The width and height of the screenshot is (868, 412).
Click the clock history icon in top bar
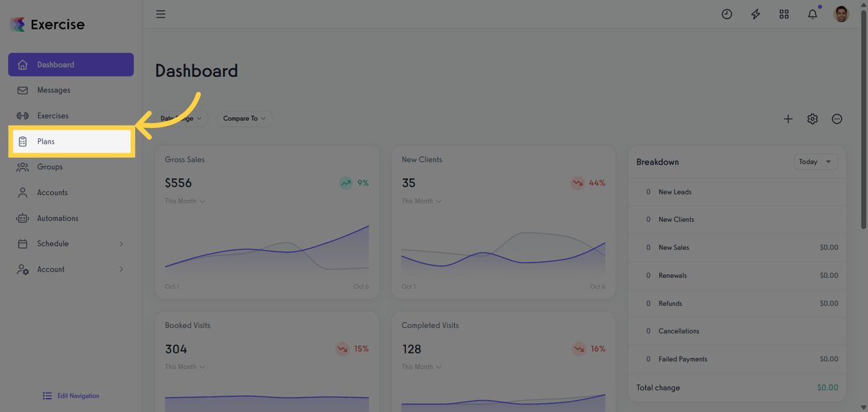pos(726,13)
